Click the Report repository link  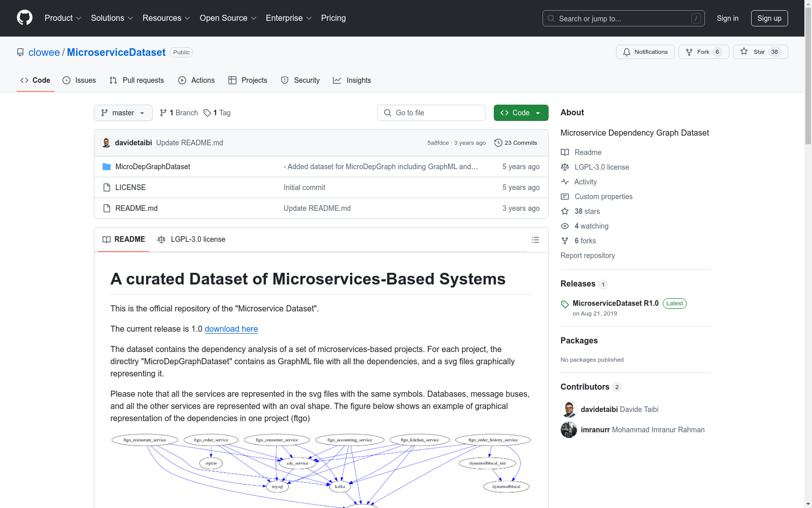coord(588,256)
